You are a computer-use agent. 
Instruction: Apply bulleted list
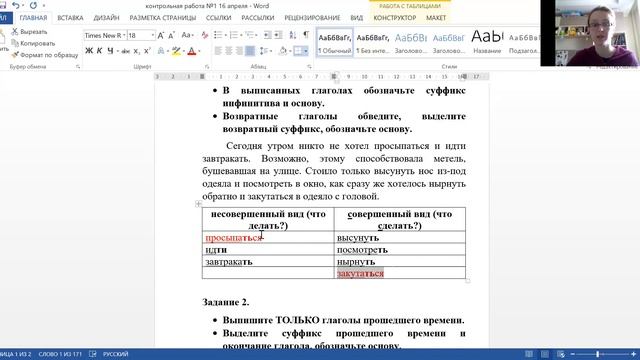click(x=218, y=36)
